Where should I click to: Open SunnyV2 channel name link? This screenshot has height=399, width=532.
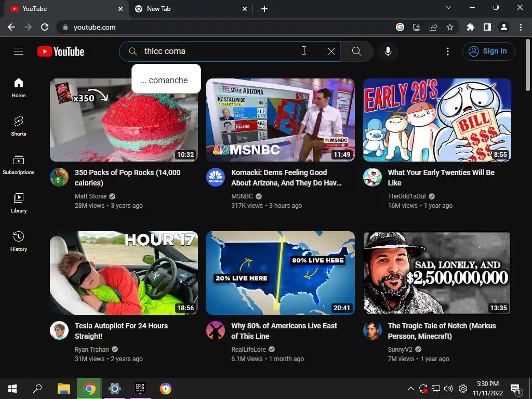[400, 350]
